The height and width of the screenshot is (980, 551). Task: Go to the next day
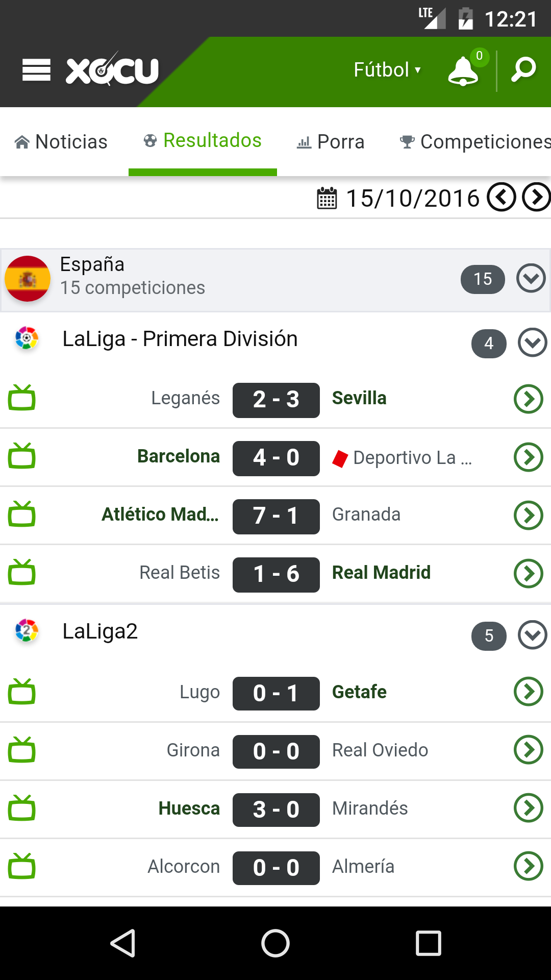(x=537, y=197)
